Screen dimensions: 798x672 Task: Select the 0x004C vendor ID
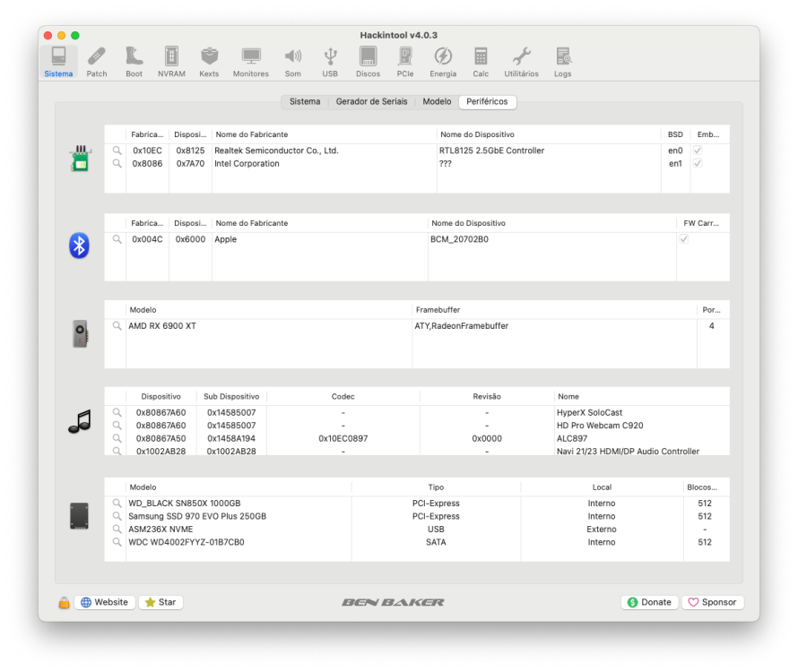click(x=147, y=239)
